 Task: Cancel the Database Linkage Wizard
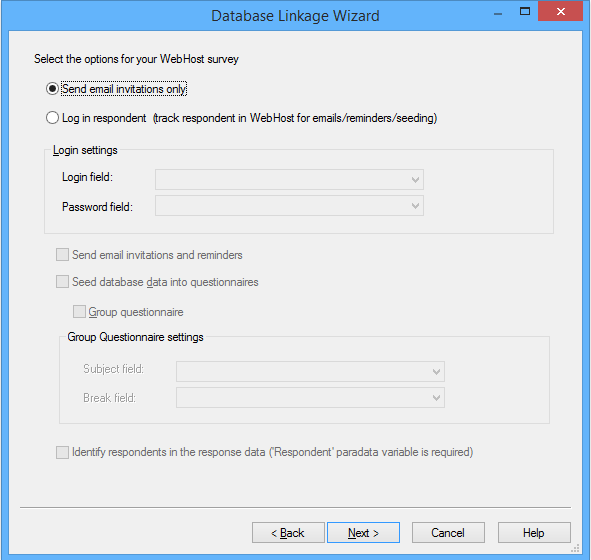(448, 532)
